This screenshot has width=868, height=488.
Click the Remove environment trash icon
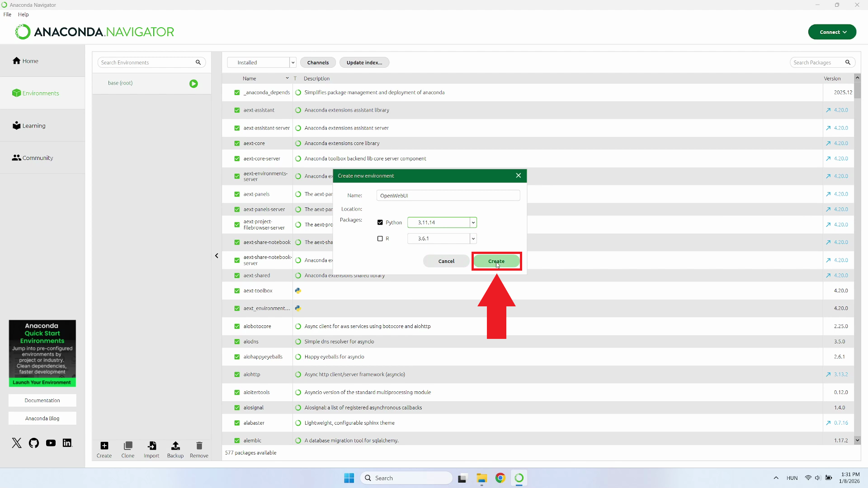[x=199, y=446]
